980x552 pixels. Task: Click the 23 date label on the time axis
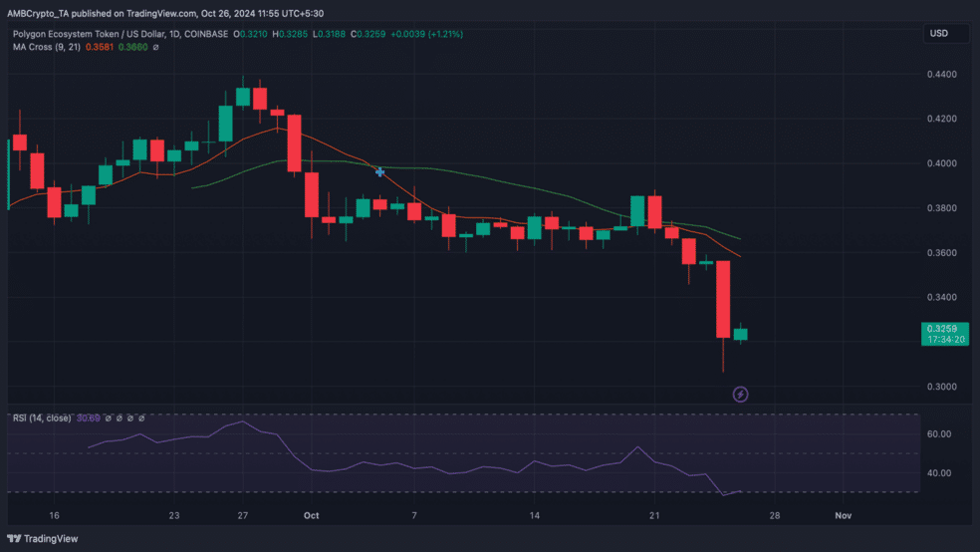[173, 516]
